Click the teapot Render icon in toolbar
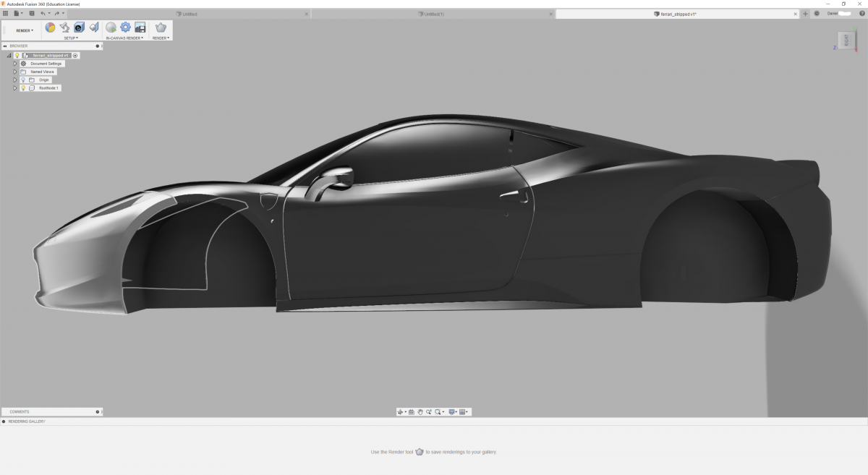This screenshot has height=475, width=868. click(x=161, y=27)
